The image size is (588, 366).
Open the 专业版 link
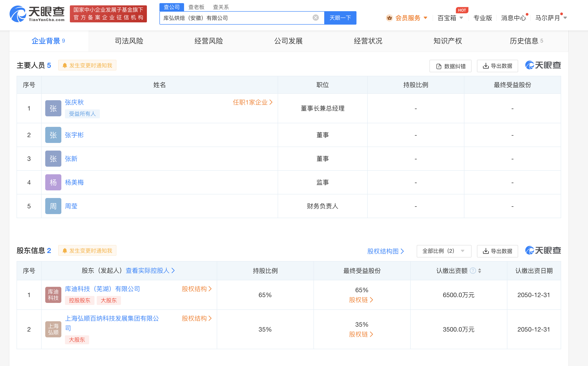tap(483, 18)
